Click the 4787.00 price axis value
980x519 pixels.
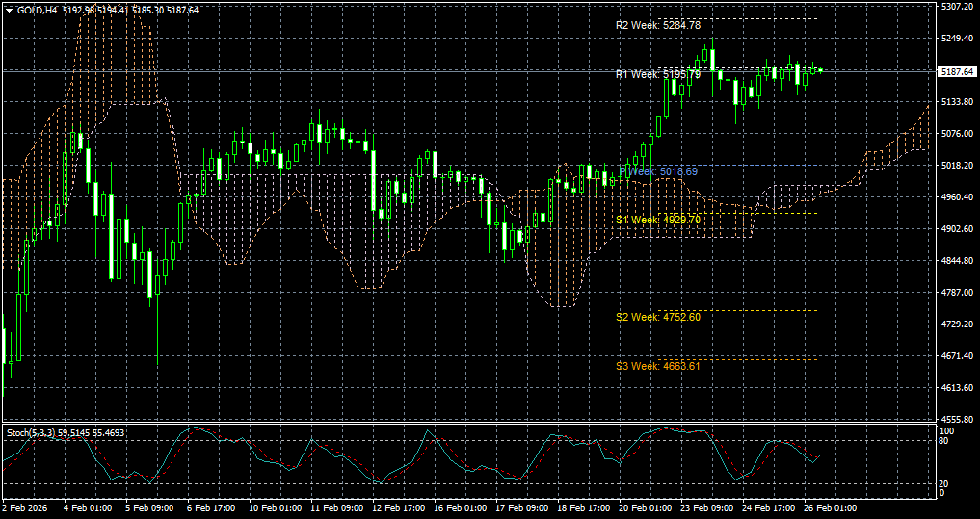(957, 293)
